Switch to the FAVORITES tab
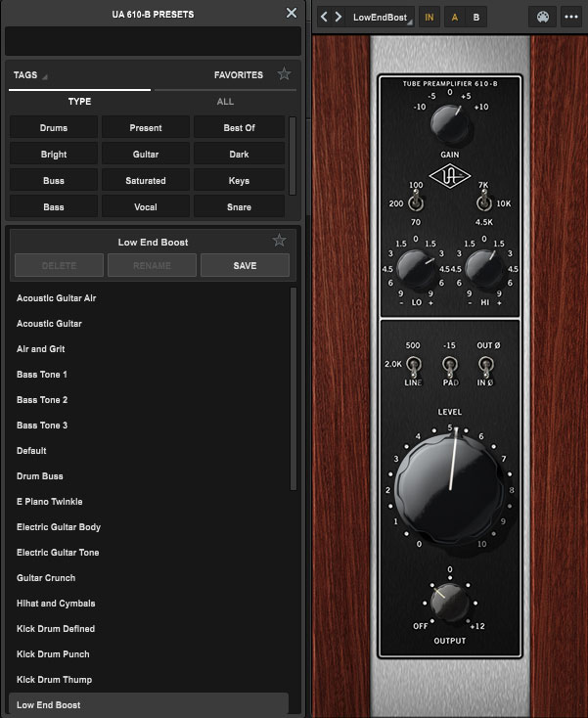 point(239,75)
